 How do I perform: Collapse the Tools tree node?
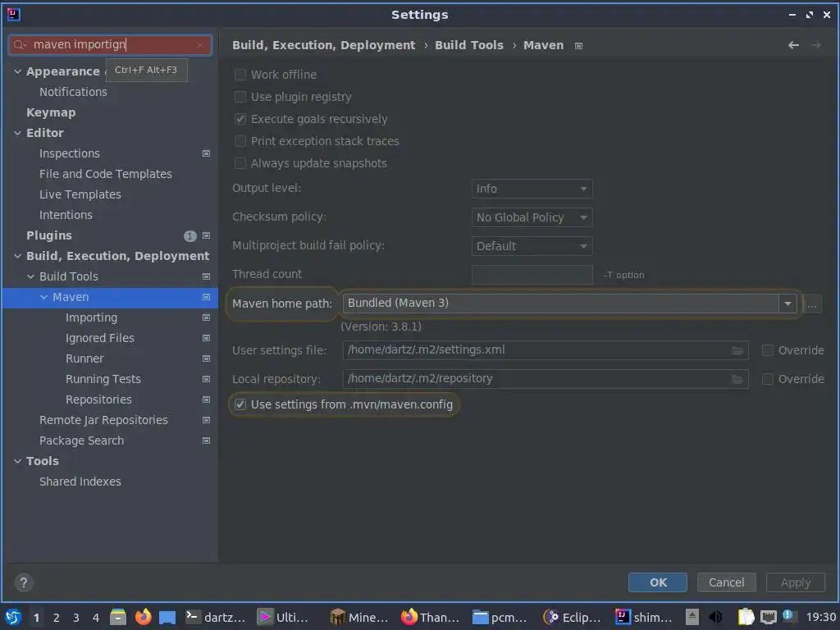18,461
